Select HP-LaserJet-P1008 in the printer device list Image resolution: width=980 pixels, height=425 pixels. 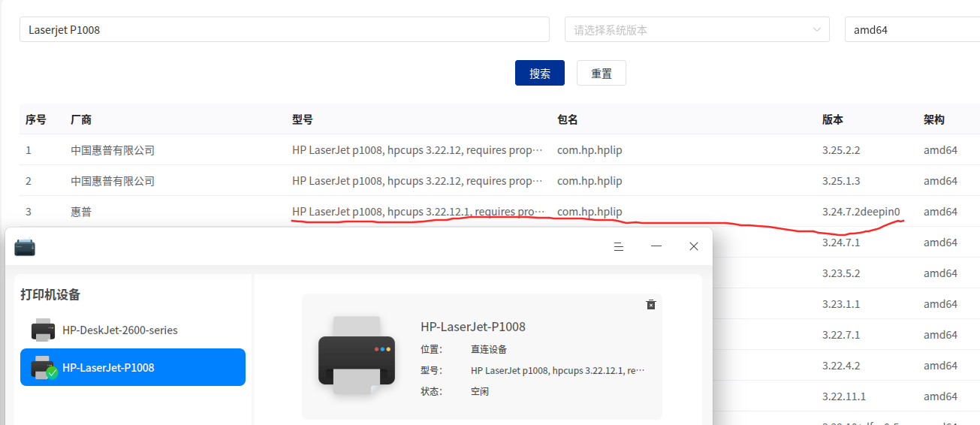pos(133,367)
